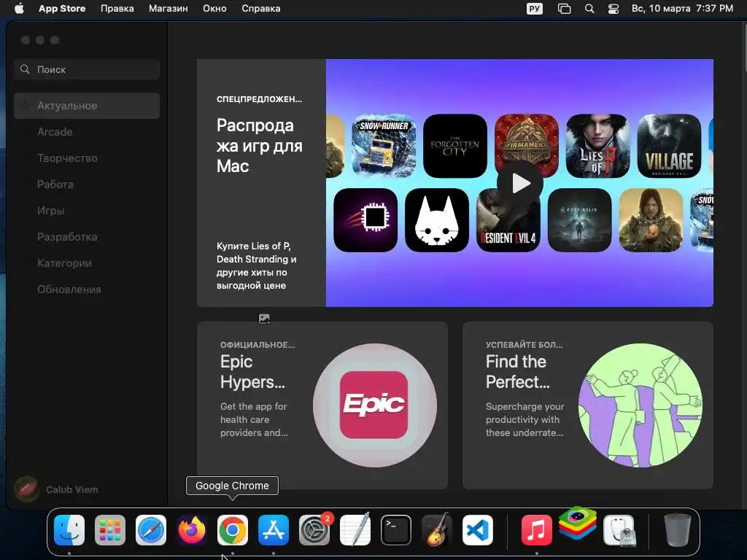Open the Lies of P game icon

click(x=598, y=146)
